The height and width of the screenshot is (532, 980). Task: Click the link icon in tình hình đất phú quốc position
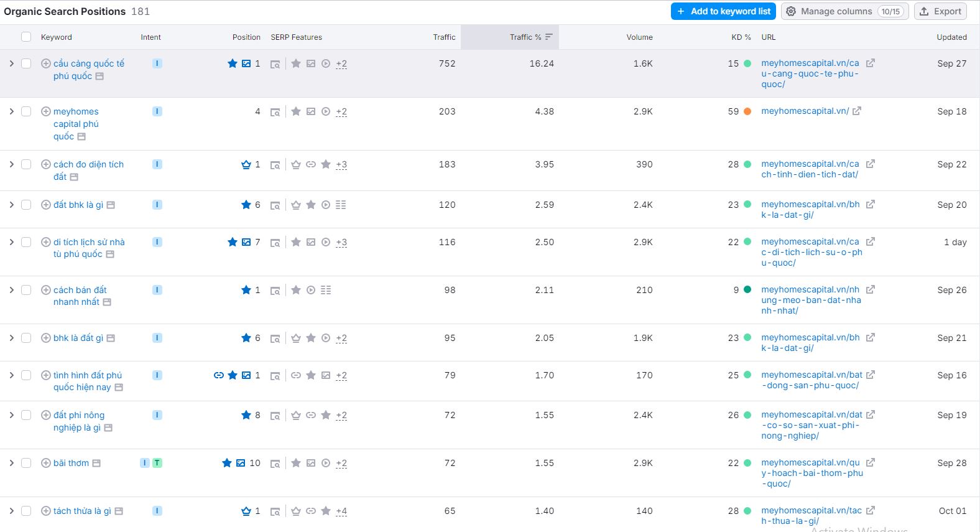[x=219, y=375]
